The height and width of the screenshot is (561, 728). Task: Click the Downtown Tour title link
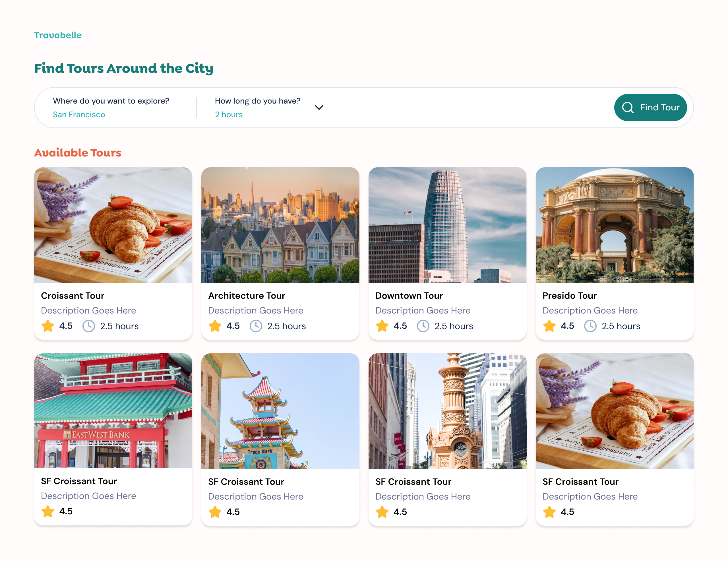coord(409,296)
